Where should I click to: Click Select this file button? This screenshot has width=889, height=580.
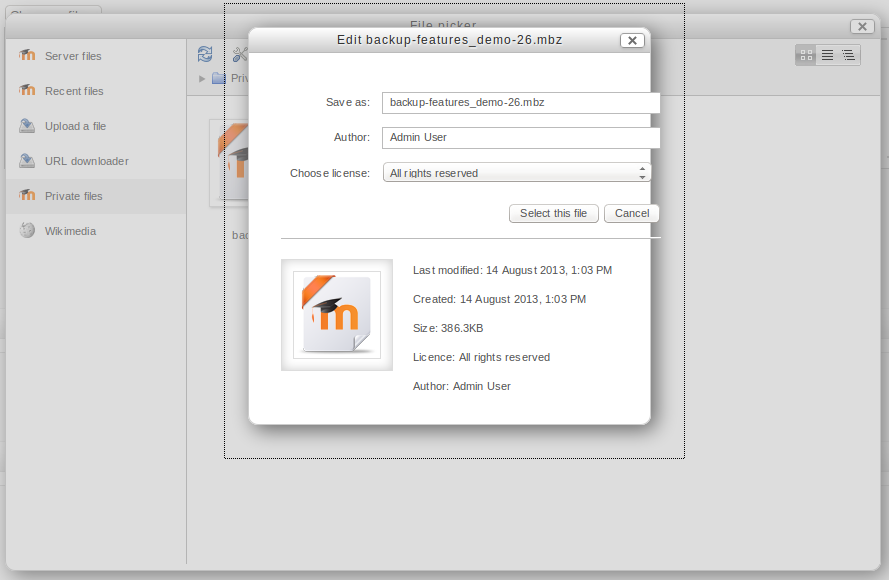coord(553,213)
